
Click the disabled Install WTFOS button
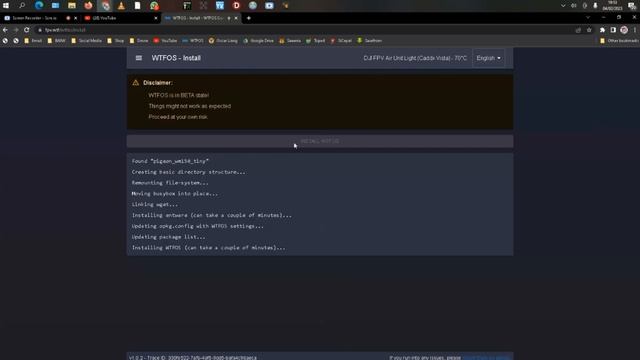click(320, 141)
